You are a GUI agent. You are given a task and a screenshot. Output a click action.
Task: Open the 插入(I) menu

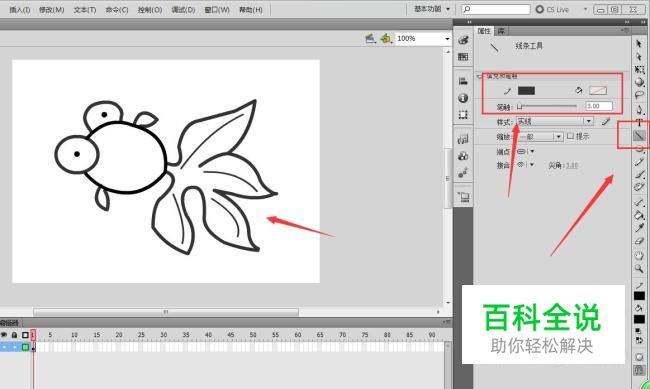(19, 10)
